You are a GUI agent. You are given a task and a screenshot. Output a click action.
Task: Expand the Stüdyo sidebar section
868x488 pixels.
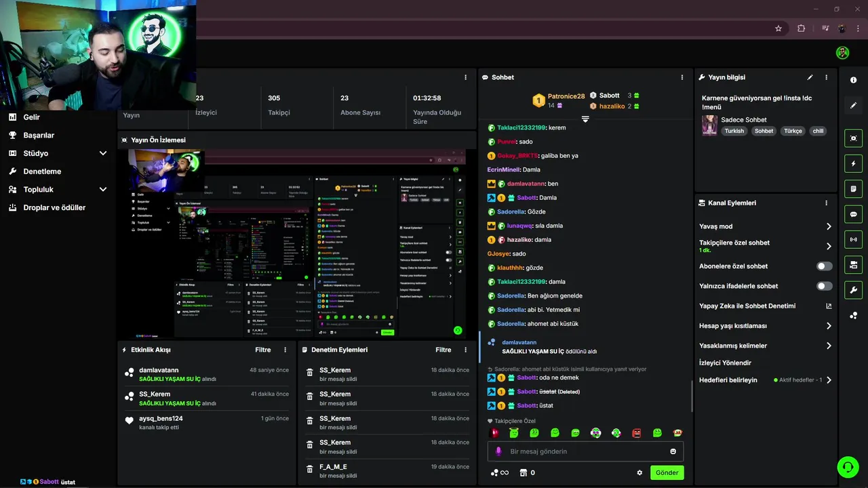(103, 153)
